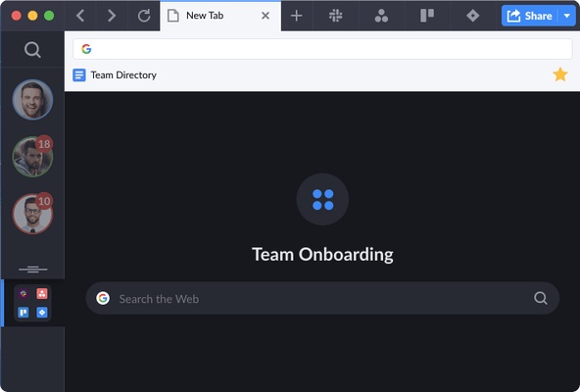Image resolution: width=580 pixels, height=392 pixels.
Task: Open sidebar search magnifier
Action: (x=32, y=49)
